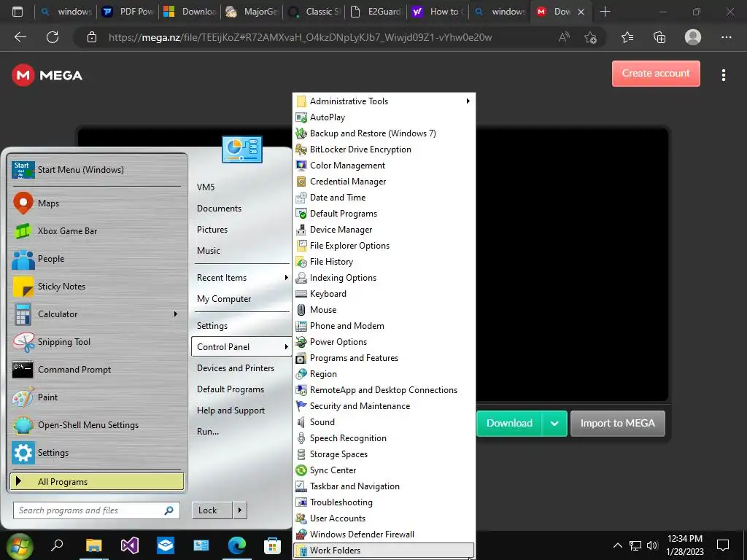Open Devices and Printers

pos(241,368)
